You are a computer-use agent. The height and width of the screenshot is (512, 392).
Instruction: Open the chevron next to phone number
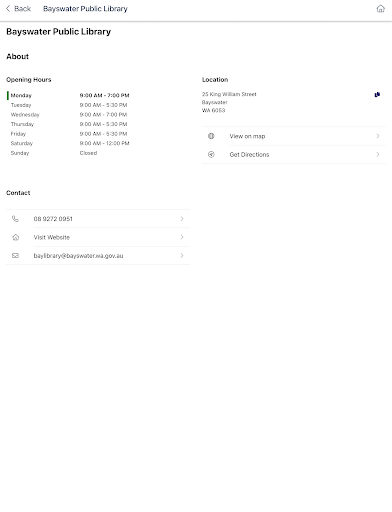tap(182, 219)
